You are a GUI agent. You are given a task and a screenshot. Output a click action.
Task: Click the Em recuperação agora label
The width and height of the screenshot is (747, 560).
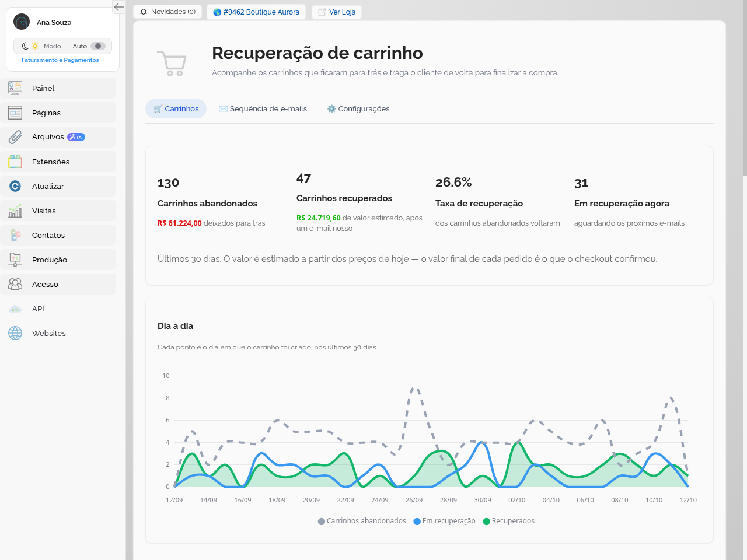pyautogui.click(x=622, y=204)
